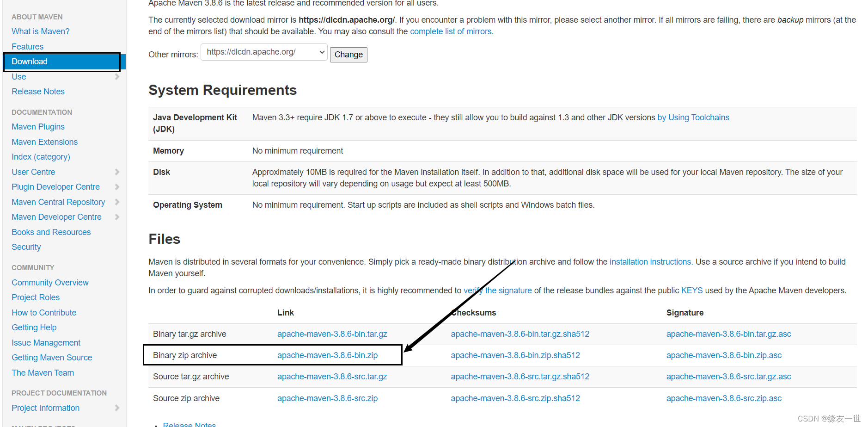Expand Project Information chevron
Viewport: 868px width, 427px height.
tap(117, 408)
